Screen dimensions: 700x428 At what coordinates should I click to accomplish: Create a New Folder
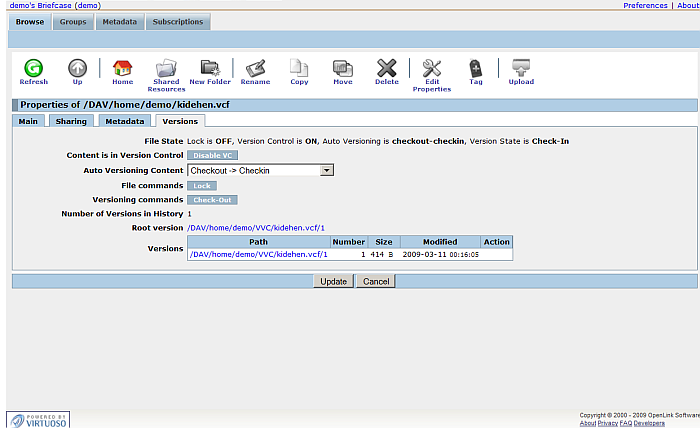click(x=210, y=69)
